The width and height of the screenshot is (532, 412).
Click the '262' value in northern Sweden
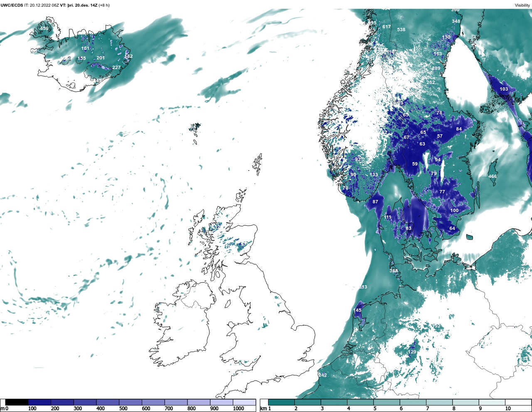[431, 82]
